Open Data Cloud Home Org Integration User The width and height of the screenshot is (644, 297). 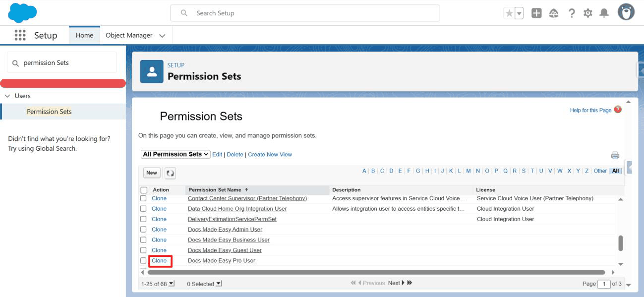point(237,209)
